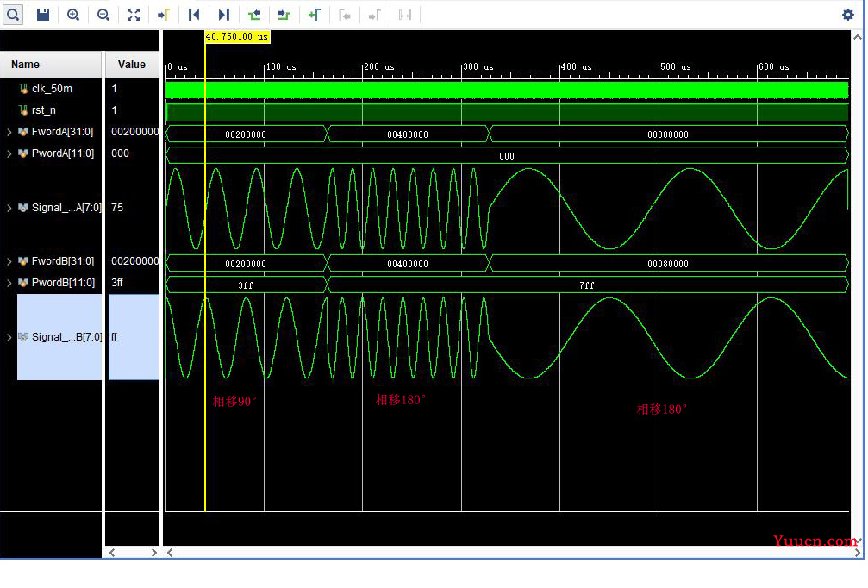Expand FwordA[31:0] bus

click(9, 132)
